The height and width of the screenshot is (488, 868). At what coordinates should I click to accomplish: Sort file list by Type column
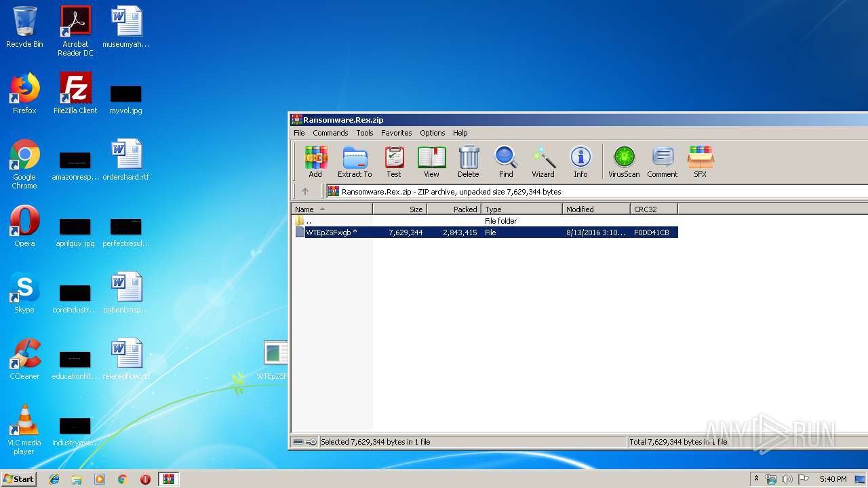pyautogui.click(x=522, y=209)
